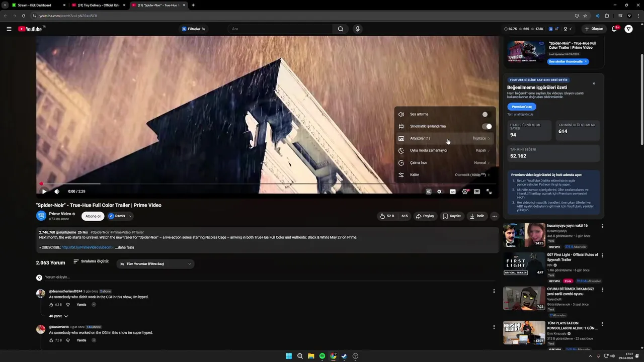
Task: Dislike the video (615)
Action: (405, 216)
